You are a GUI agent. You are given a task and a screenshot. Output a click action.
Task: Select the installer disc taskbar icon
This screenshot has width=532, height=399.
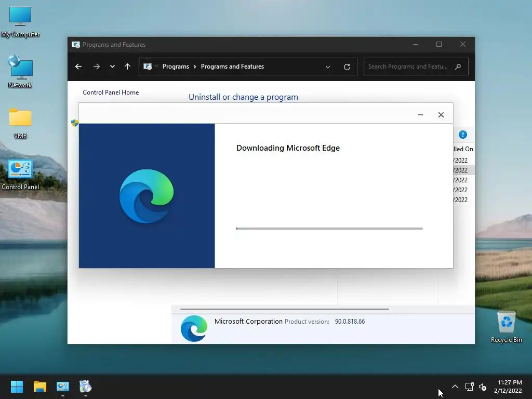coord(86,387)
